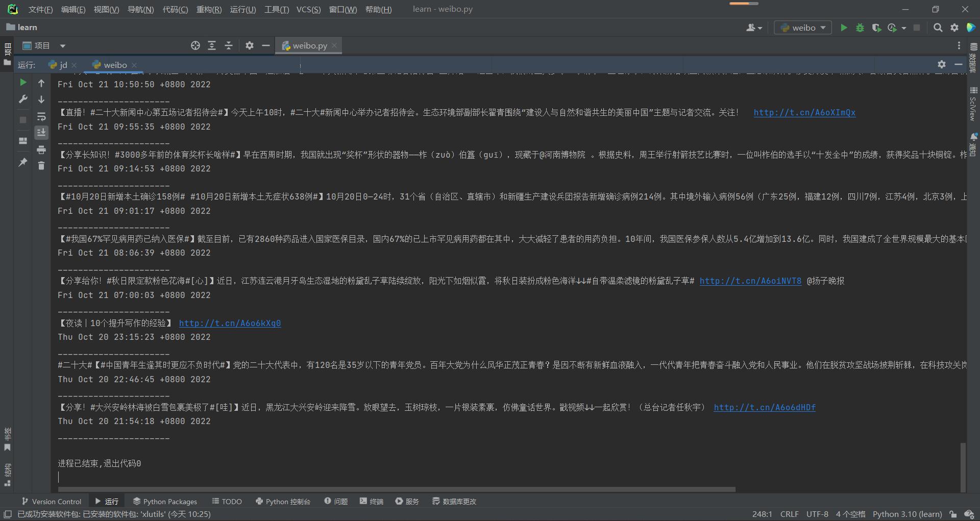
Task: Click the locate file target icon in project panel
Action: tap(195, 46)
